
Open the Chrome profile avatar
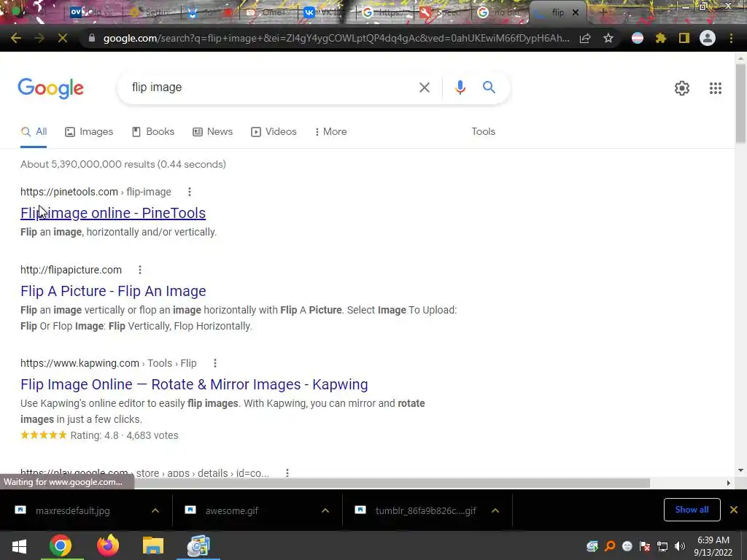click(x=708, y=38)
